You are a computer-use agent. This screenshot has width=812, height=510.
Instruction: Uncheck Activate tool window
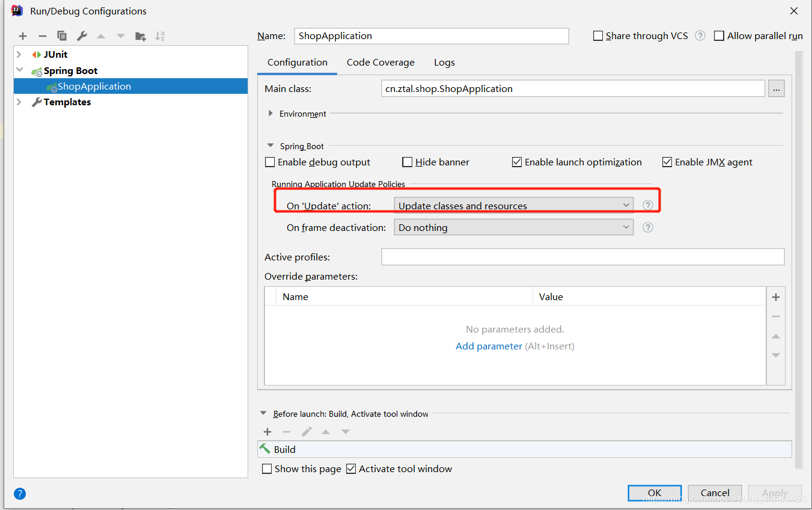(351, 469)
